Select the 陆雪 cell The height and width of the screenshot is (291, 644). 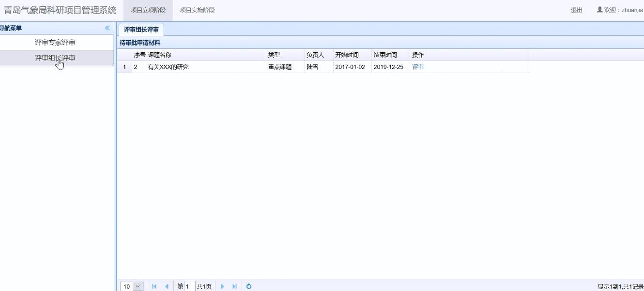319,67
